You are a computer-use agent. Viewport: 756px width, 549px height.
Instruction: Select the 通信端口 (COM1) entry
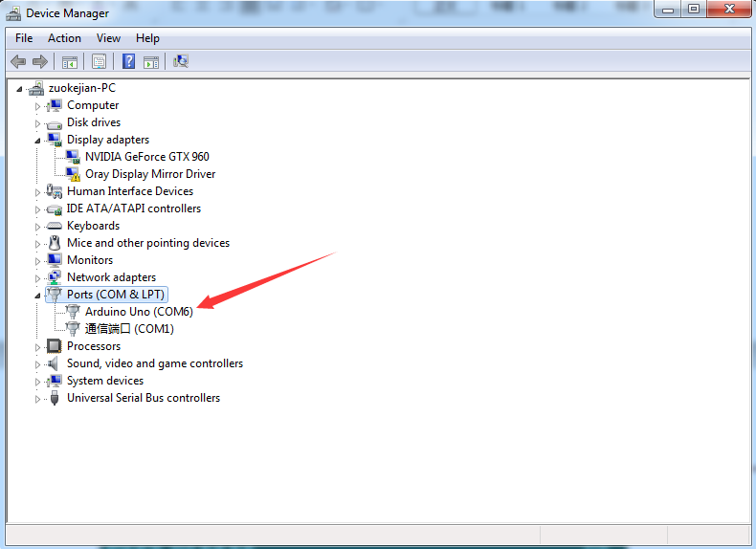(129, 329)
